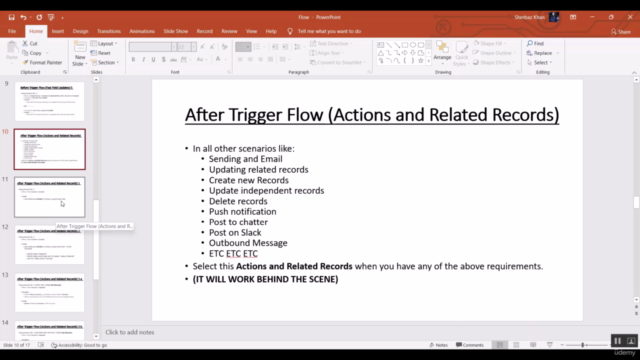The image size is (640, 360).
Task: Open the Insert tab
Action: [x=58, y=31]
